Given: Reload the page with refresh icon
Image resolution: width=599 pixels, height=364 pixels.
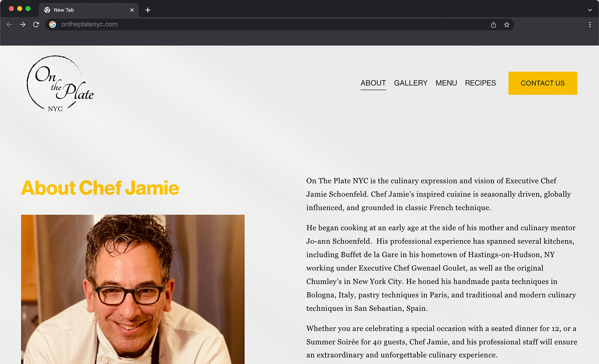Looking at the screenshot, I should 36,25.
